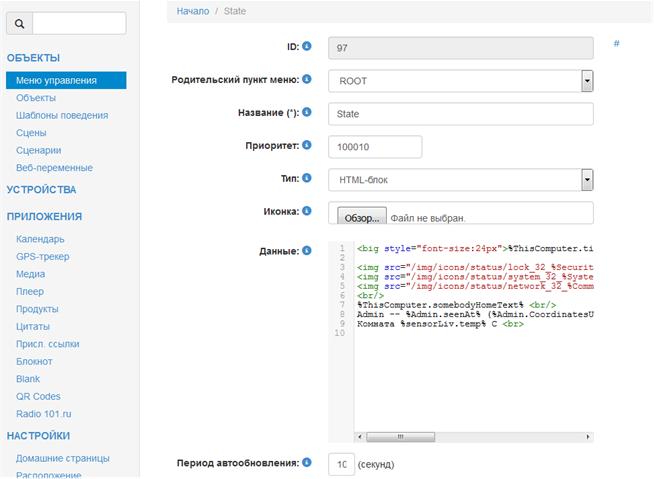Screen dimensions: 654x479
Task: Click info icon next to Данные
Action: pyautogui.click(x=306, y=250)
